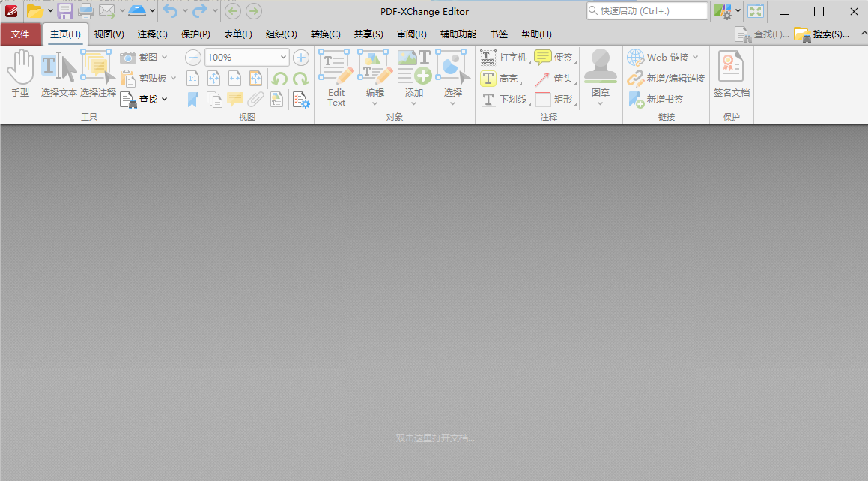Switch to the Protect (保护) tab

196,34
